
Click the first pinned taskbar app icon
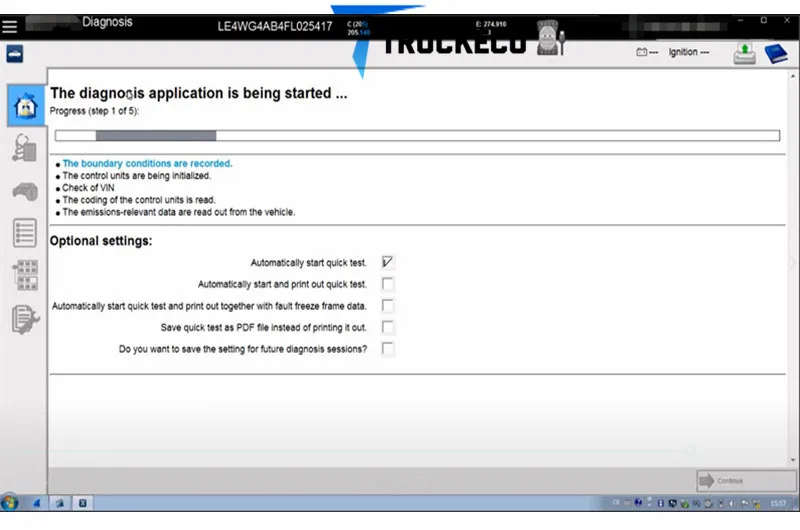point(36,503)
